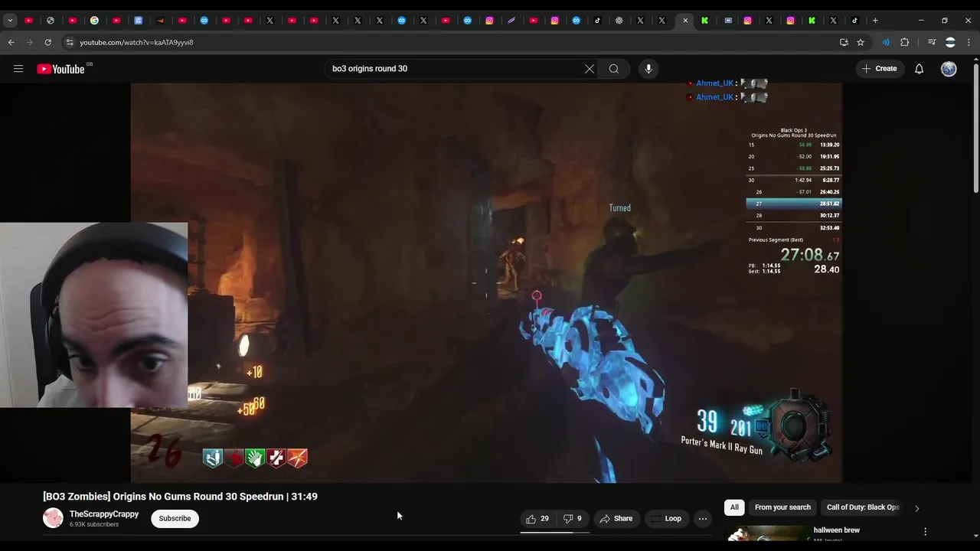
Task: Open YouTube notifications bell
Action: [x=920, y=69]
